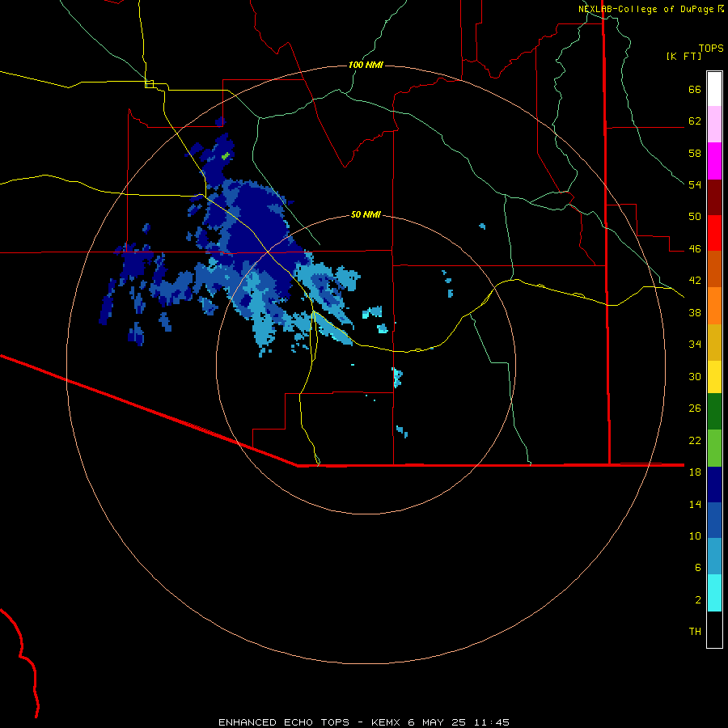Click the magenta legend swatch
Image resolution: width=728 pixels, height=728 pixels.
[714, 161]
